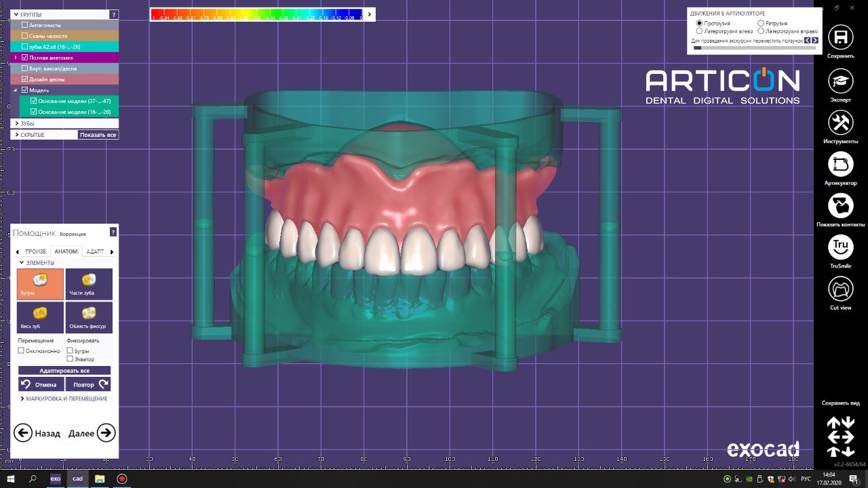
Task: Launch the TruSmile icon
Action: click(841, 247)
